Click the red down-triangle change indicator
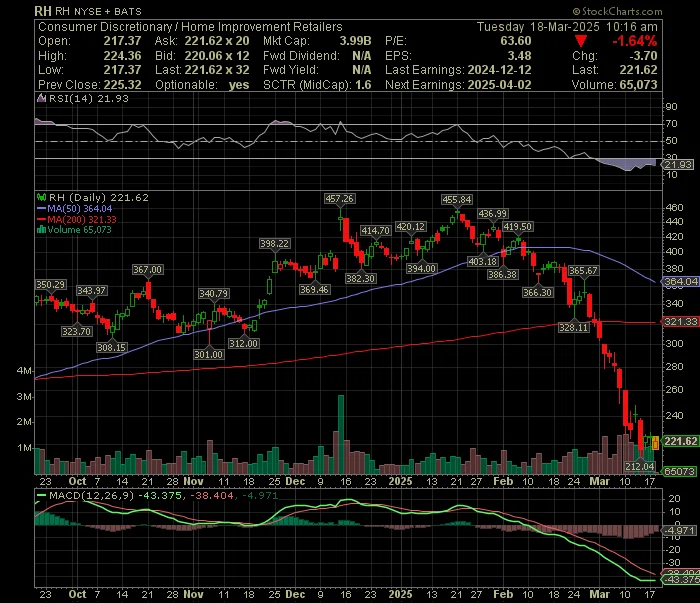 click(580, 42)
